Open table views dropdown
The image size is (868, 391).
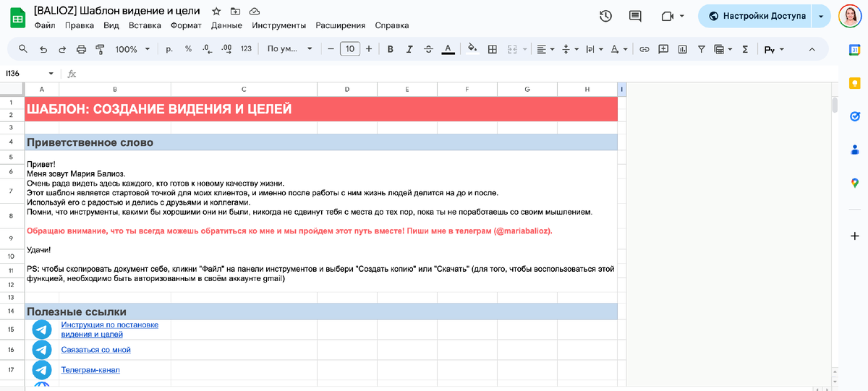(x=723, y=49)
